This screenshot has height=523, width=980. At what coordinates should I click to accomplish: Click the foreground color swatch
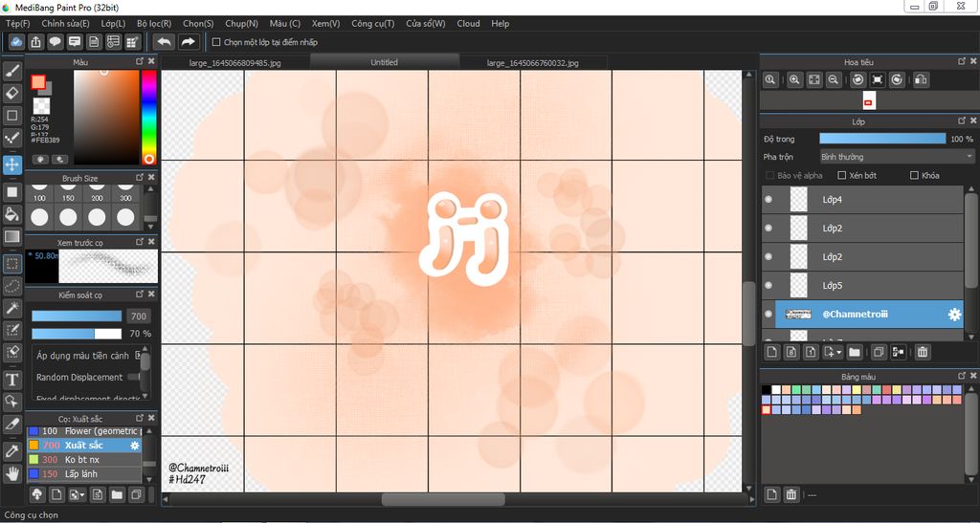click(38, 82)
